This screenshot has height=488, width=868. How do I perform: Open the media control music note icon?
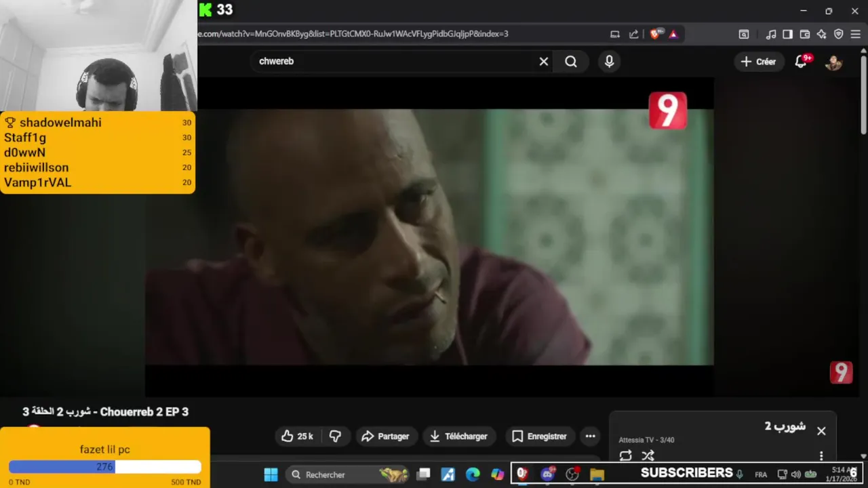point(771,34)
